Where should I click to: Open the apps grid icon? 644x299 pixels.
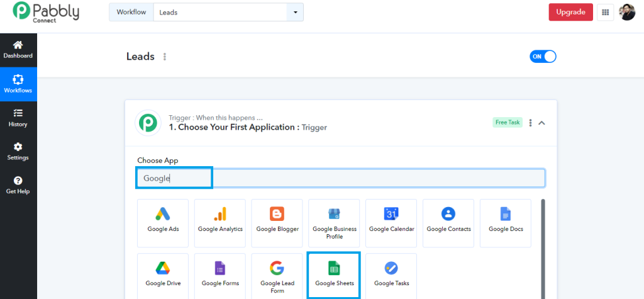point(605,13)
